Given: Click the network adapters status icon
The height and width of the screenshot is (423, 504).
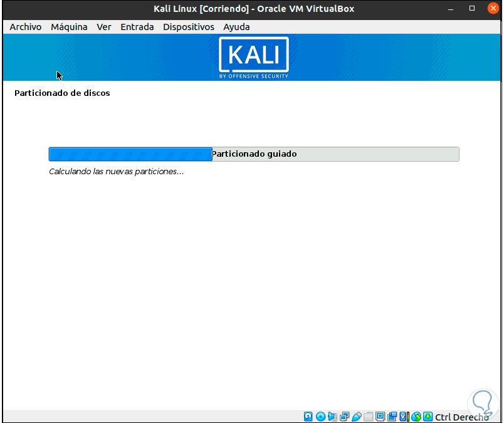Looking at the screenshot, I should 345,417.
